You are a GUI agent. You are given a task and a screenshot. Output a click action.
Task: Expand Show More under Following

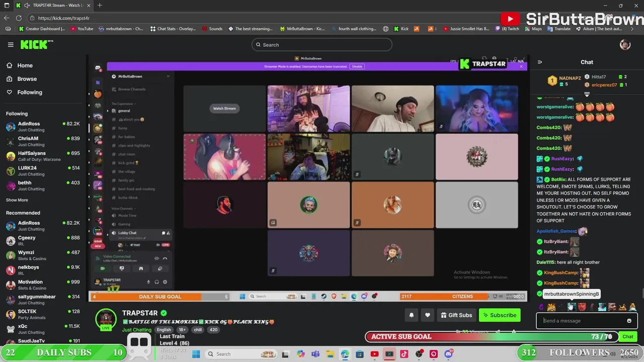[17, 200]
